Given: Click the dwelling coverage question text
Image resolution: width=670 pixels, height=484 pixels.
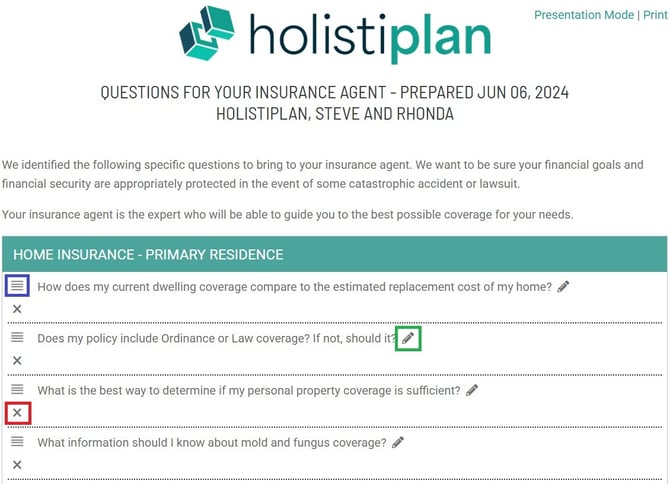Looking at the screenshot, I should pos(294,287).
